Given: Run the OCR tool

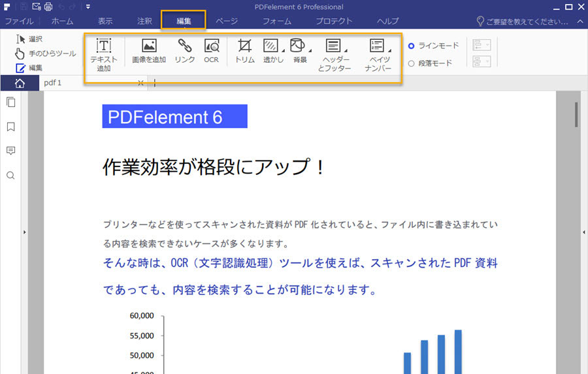Looking at the screenshot, I should 211,51.
